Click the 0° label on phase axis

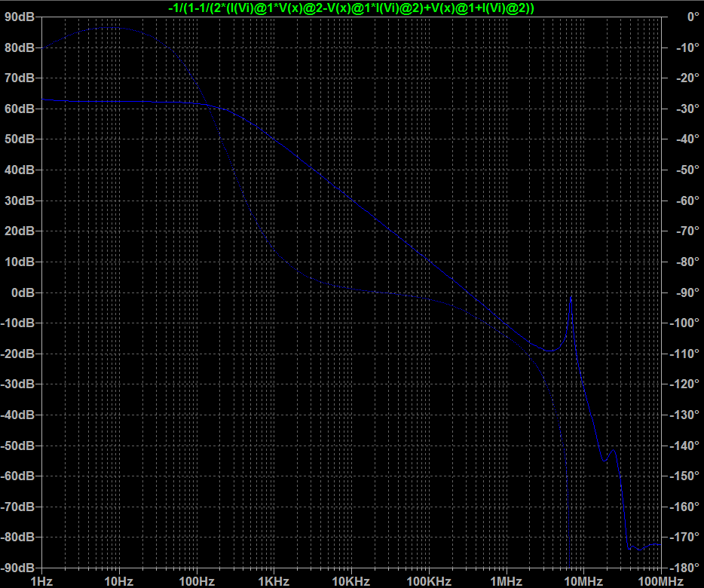[693, 17]
